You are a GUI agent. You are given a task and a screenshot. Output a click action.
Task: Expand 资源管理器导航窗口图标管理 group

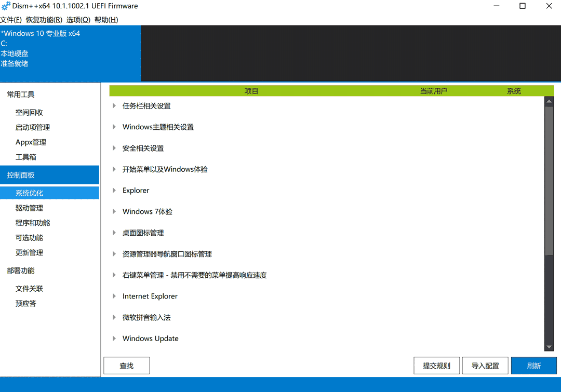click(114, 254)
